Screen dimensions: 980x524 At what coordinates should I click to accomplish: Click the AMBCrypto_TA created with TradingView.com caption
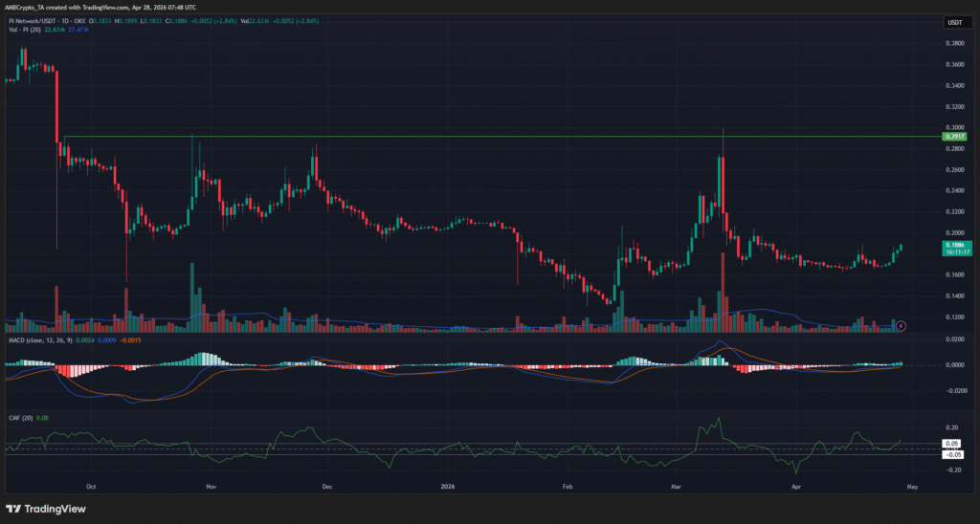point(100,7)
